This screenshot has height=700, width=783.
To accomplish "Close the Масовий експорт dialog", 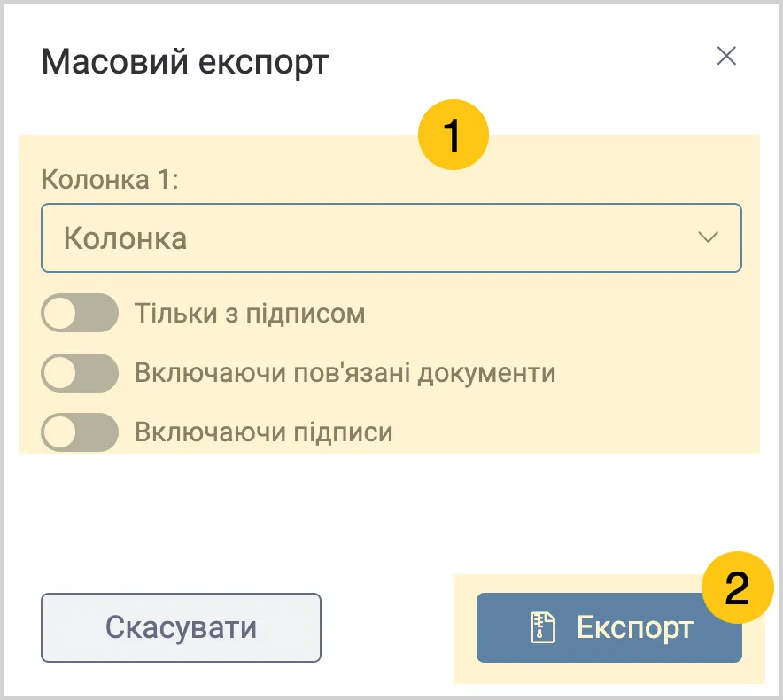I will coord(726,56).
